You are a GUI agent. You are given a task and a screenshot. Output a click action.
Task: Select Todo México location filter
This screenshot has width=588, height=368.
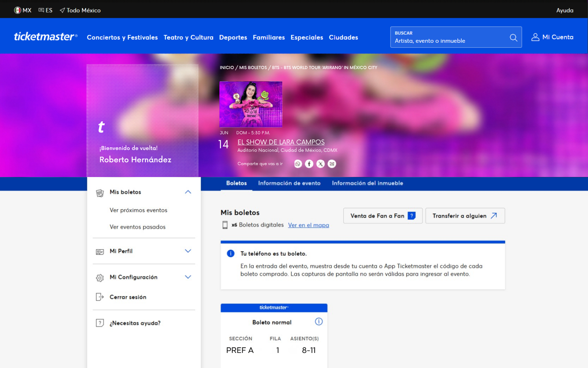coord(80,10)
